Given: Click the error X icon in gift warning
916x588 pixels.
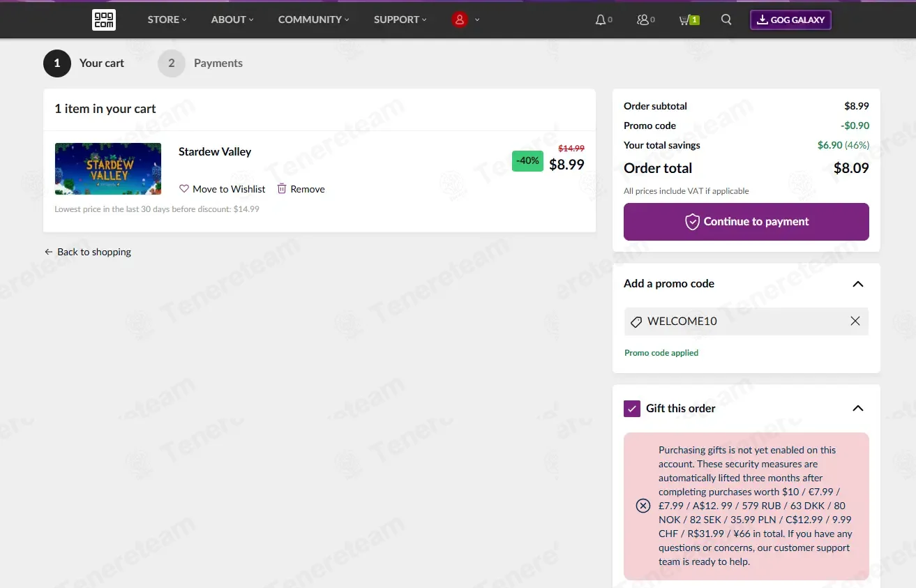Looking at the screenshot, I should coord(643,506).
